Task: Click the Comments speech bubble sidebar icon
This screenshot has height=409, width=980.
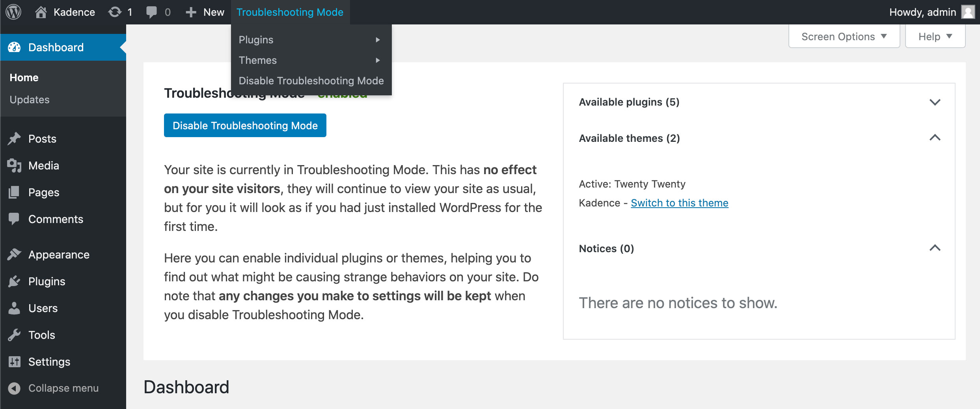Action: coord(14,219)
